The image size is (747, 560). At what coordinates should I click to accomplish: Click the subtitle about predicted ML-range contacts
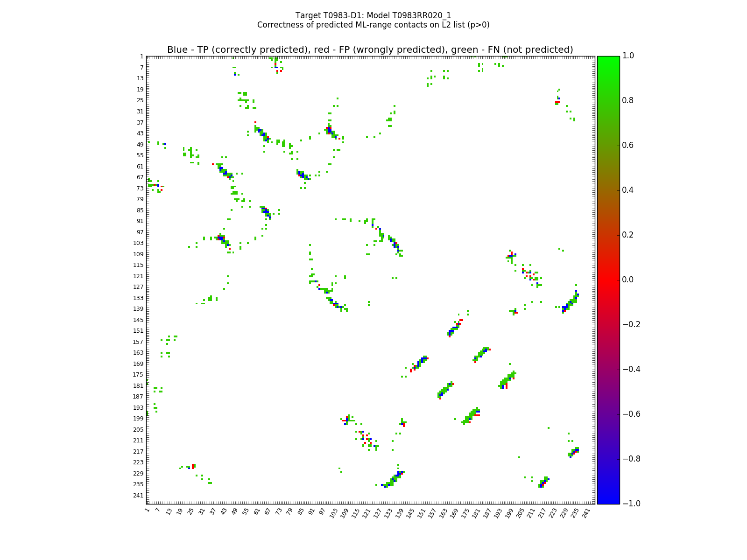(373, 25)
